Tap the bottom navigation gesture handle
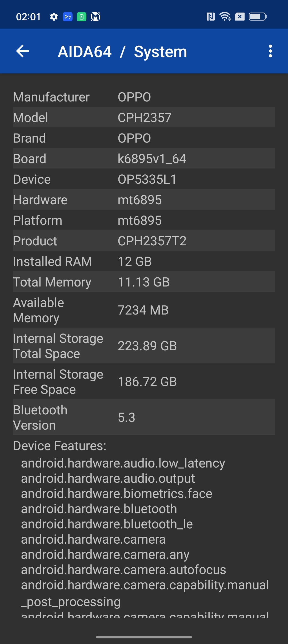Viewport: 288px width, 644px height. pos(144,637)
